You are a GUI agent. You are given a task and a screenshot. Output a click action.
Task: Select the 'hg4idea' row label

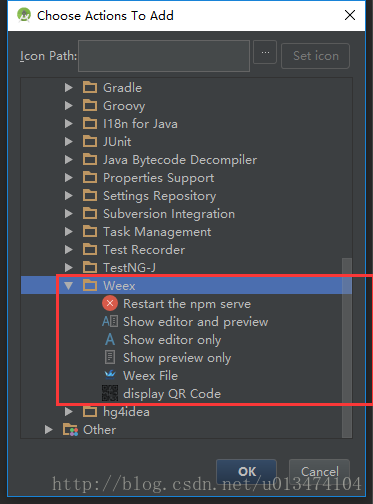126,412
